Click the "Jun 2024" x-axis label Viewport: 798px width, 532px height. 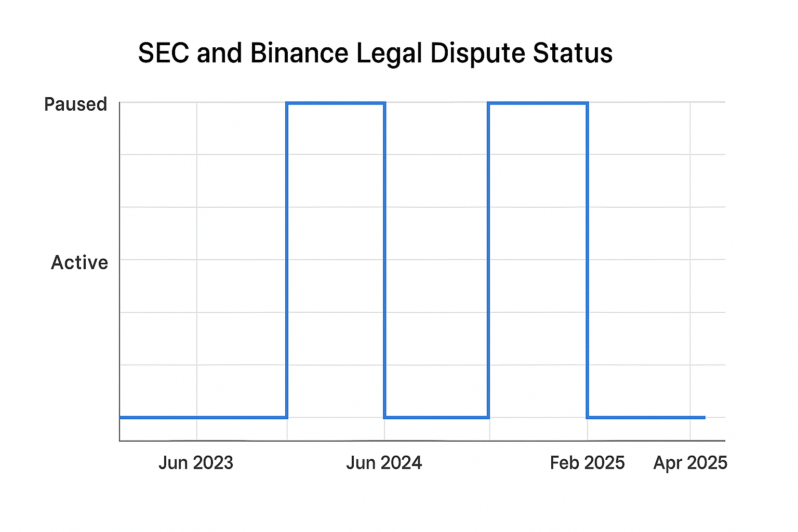click(384, 463)
